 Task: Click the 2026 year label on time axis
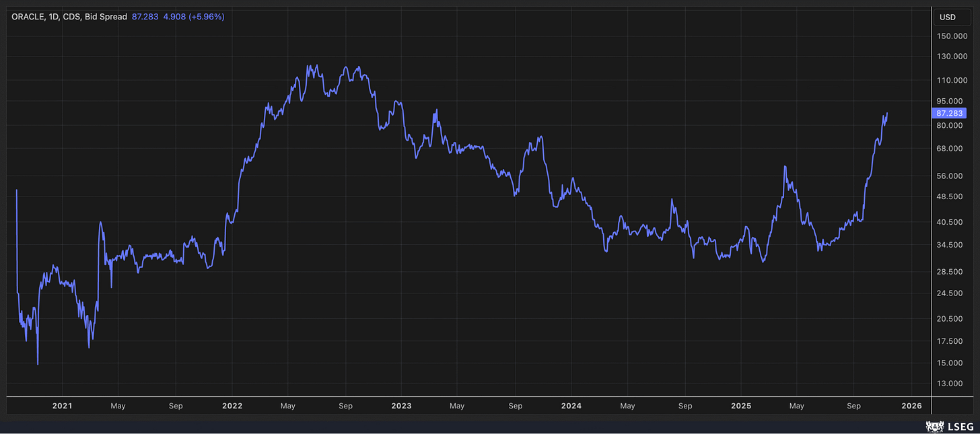click(911, 406)
